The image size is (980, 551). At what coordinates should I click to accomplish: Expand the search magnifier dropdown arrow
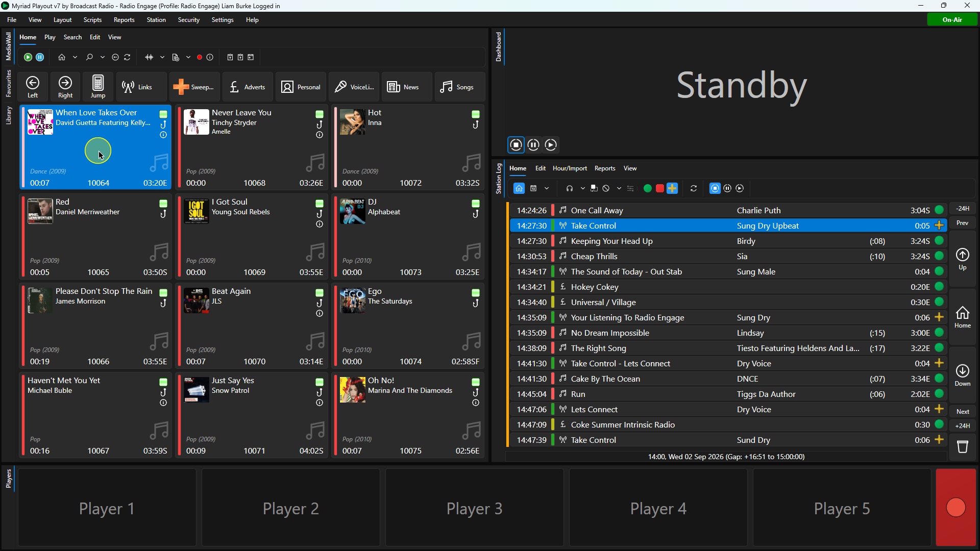(103, 57)
